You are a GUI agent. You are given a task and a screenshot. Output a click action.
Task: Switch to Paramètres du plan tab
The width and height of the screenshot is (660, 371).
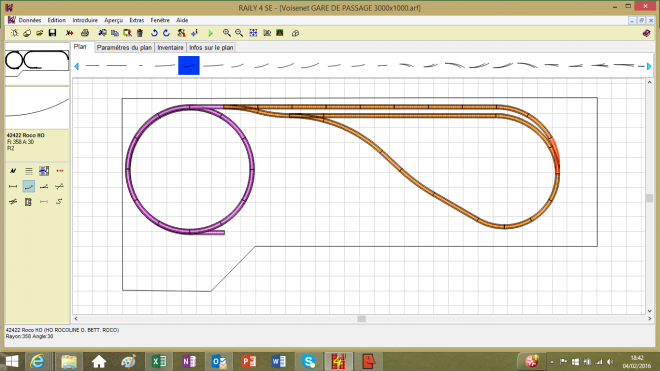pyautogui.click(x=124, y=48)
